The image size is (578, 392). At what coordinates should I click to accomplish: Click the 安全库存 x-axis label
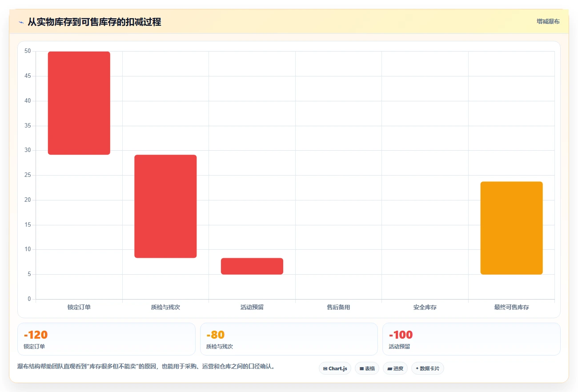425,307
